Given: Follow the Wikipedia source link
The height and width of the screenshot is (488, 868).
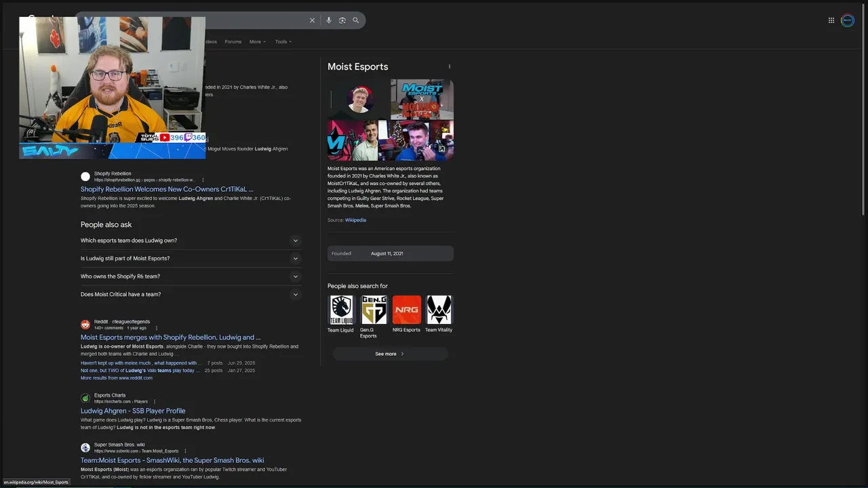Looking at the screenshot, I should [x=355, y=220].
